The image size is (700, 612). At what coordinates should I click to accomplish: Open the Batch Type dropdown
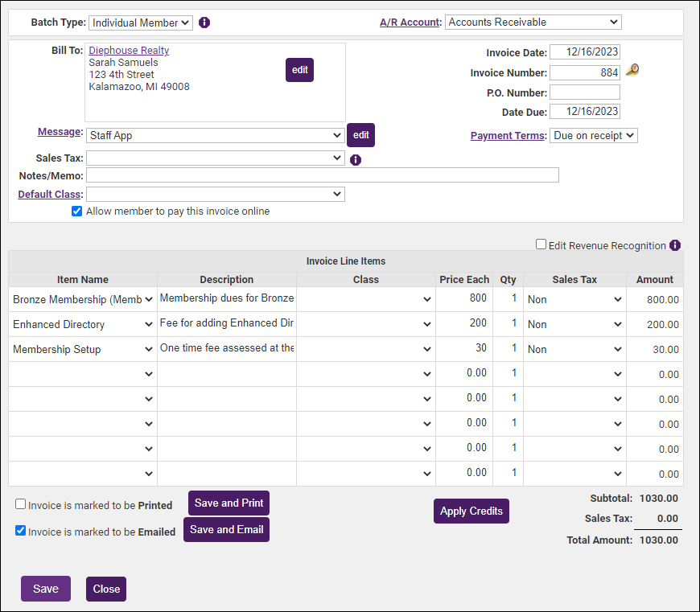[141, 23]
